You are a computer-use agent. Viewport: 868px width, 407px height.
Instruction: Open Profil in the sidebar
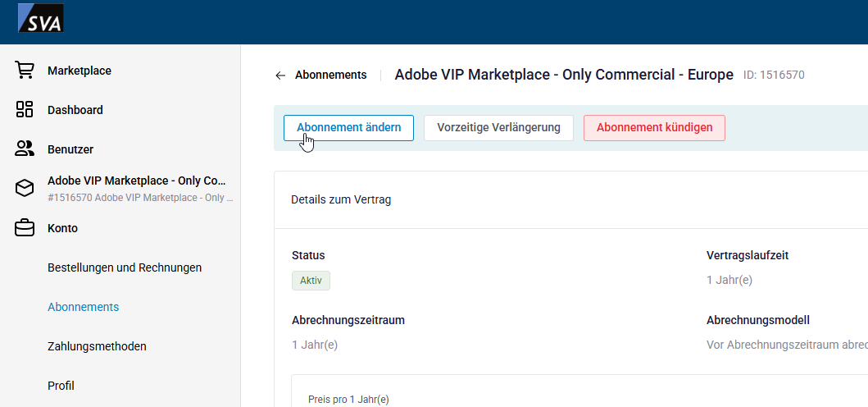coord(61,386)
